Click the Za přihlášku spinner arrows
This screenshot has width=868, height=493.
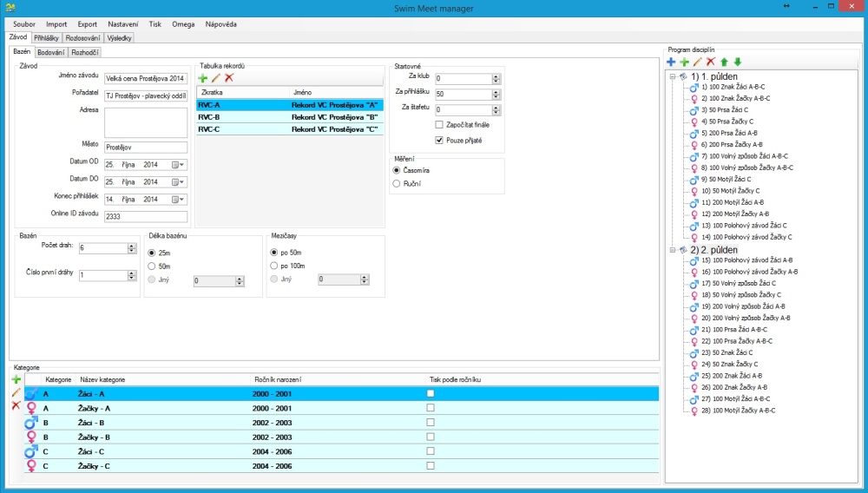click(496, 94)
